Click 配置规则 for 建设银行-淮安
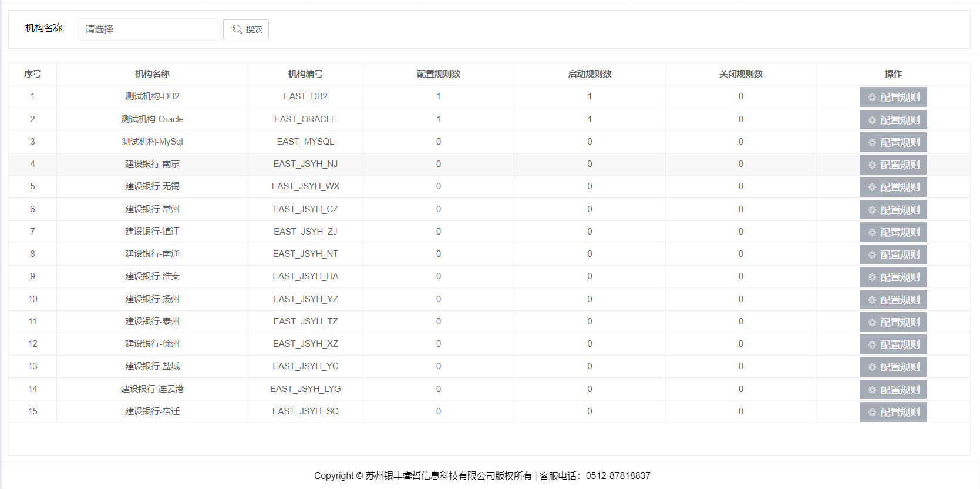Viewport: 980px width, 489px height. 893,277
